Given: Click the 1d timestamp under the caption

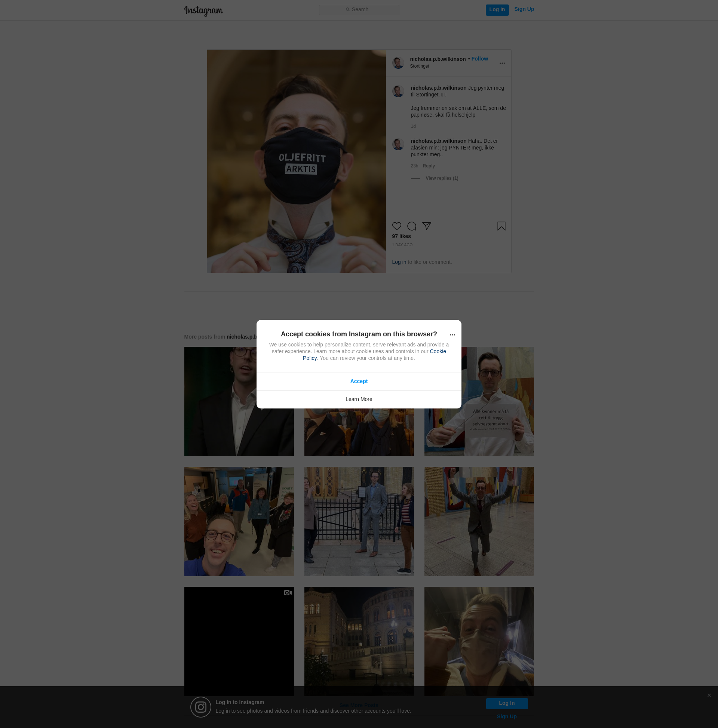Looking at the screenshot, I should pos(413,127).
